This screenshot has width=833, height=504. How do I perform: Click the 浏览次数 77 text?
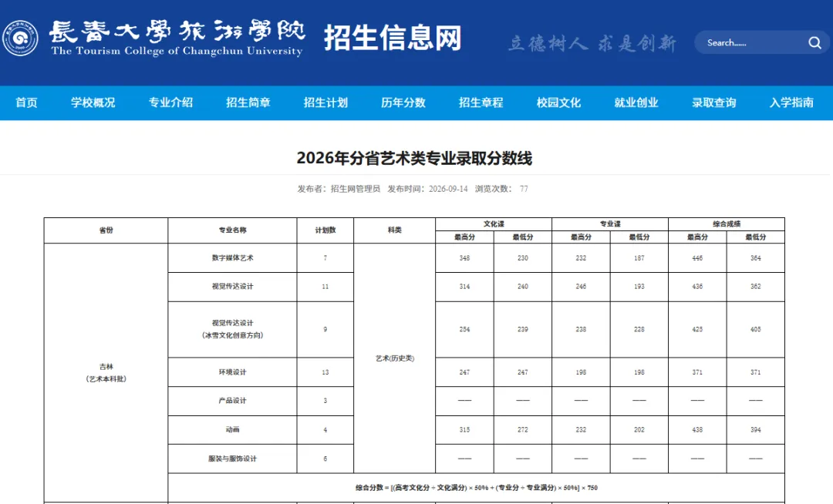[501, 189]
